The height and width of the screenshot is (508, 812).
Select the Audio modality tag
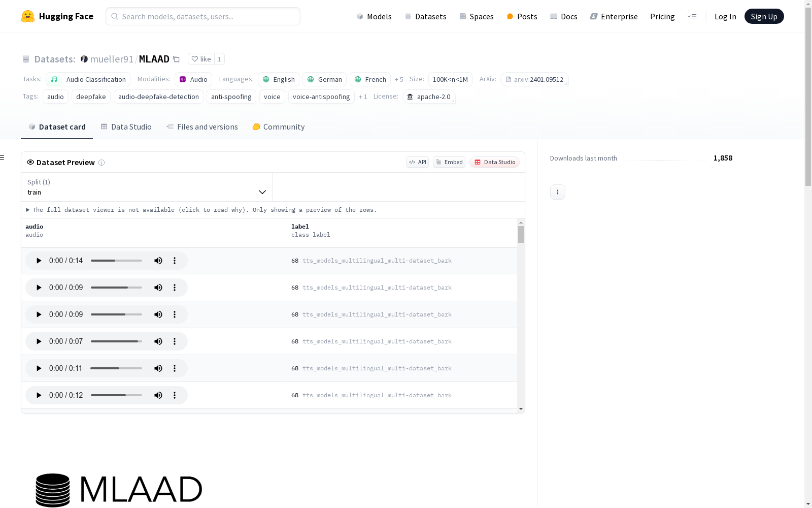click(x=193, y=79)
